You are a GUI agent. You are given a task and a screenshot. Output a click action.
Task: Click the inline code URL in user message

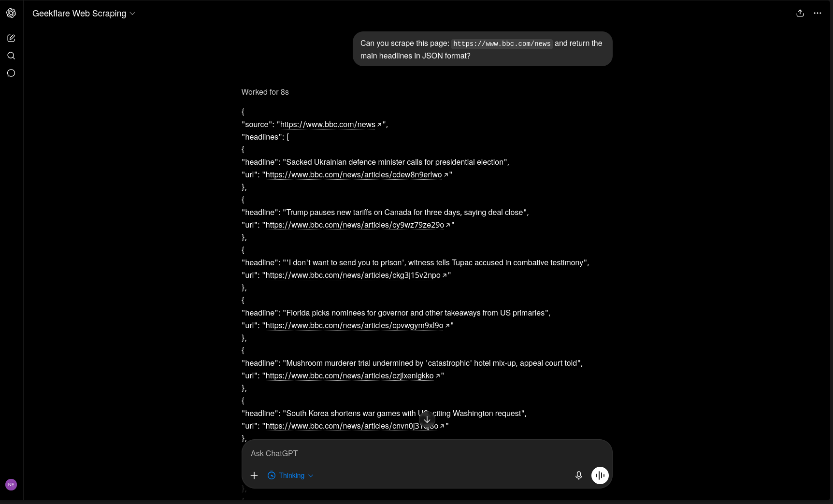point(502,43)
